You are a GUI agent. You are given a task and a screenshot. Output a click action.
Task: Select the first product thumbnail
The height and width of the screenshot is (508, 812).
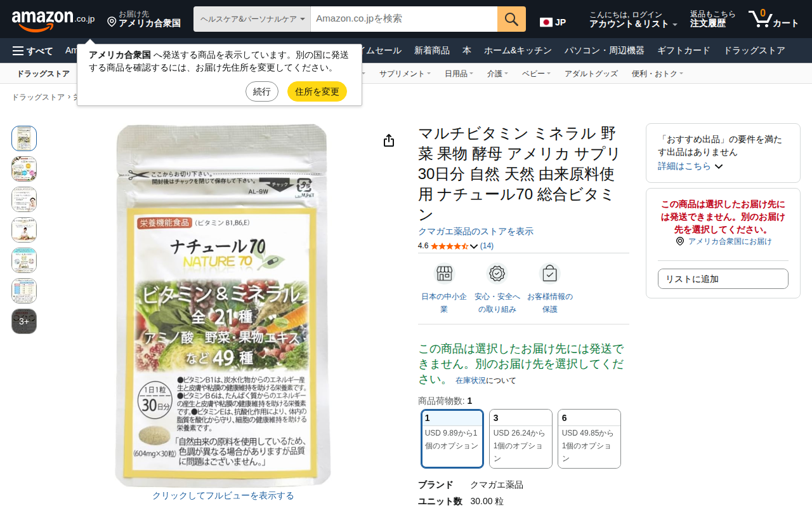click(x=24, y=138)
